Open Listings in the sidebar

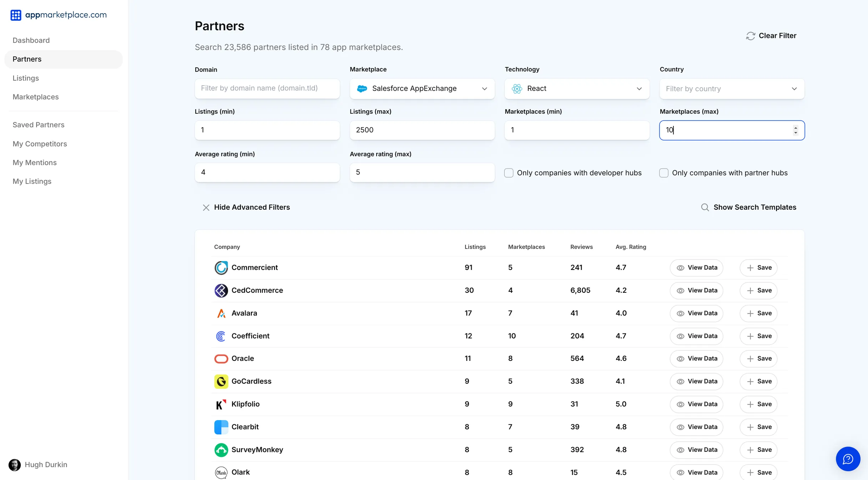[x=26, y=78]
